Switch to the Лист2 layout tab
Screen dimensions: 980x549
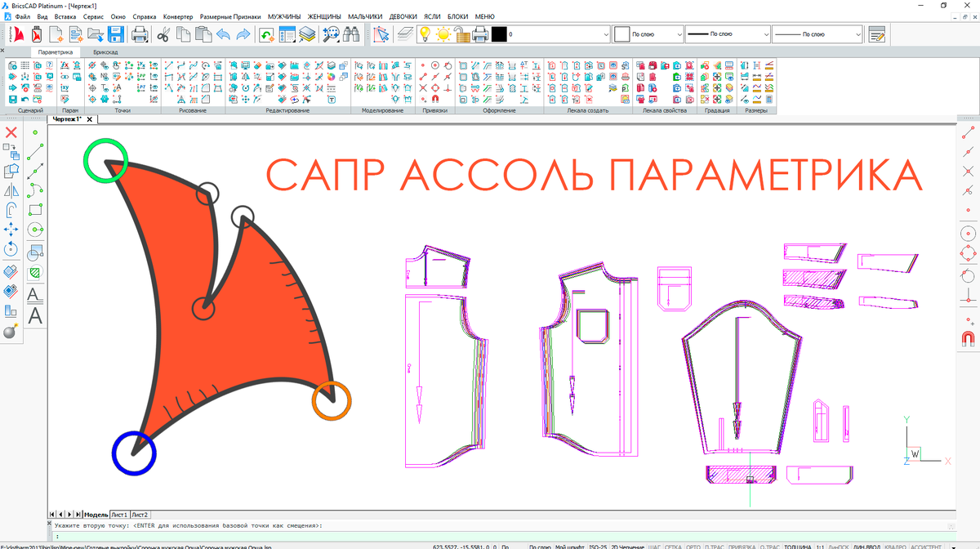(x=140, y=515)
